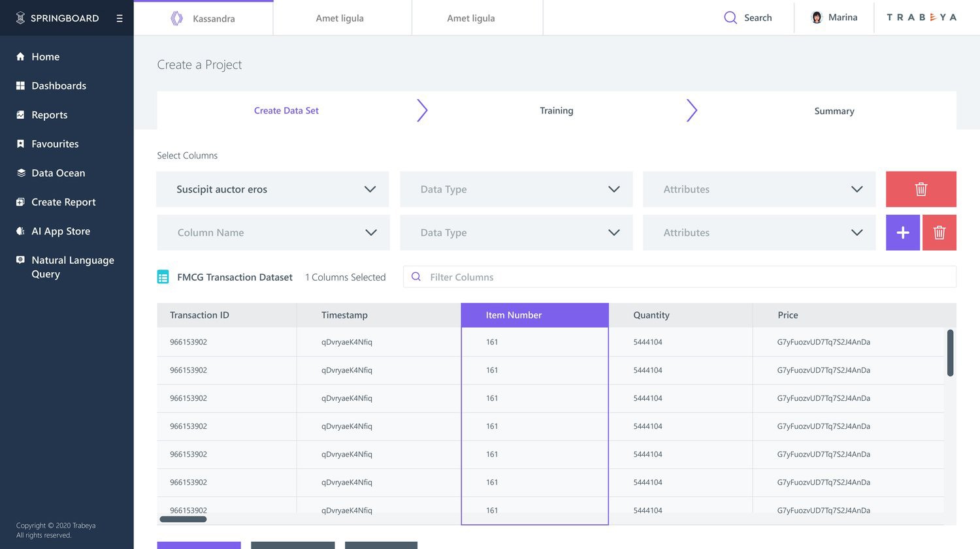
Task: Collapse sidebar with the hamburger menu icon
Action: [x=120, y=18]
